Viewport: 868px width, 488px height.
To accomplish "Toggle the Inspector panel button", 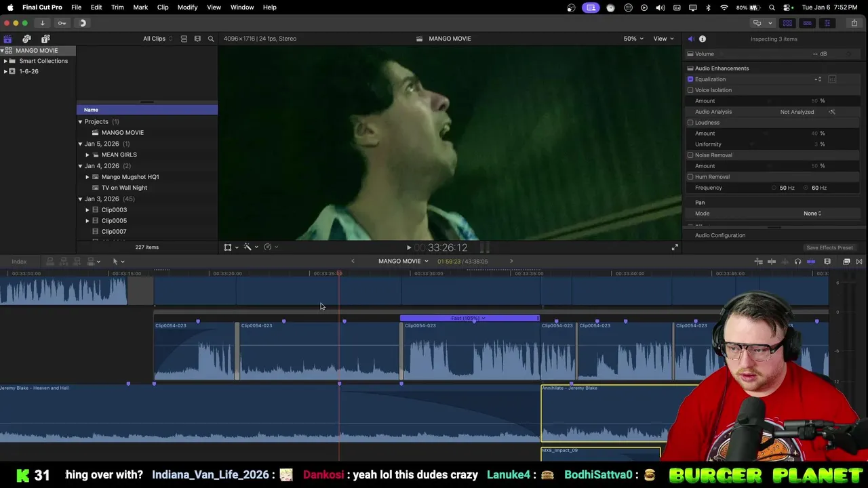I will coord(827,23).
